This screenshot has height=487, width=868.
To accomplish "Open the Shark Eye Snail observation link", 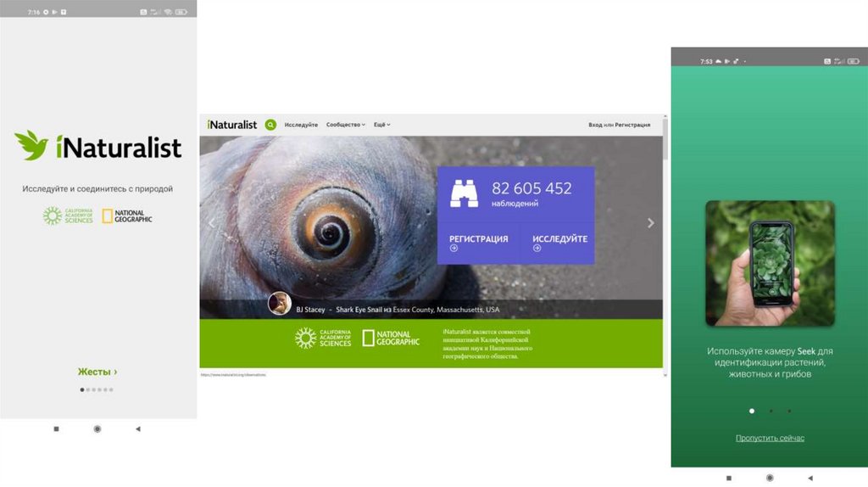I will (359, 310).
